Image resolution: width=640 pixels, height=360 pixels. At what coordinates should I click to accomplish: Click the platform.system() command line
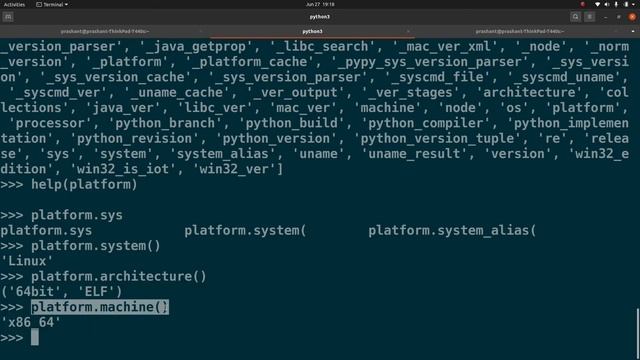[96, 246]
